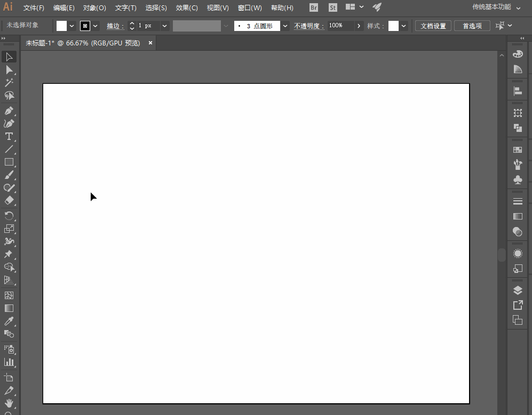Open the 效果(C) menu
This screenshot has width=532, height=415.
click(187, 8)
